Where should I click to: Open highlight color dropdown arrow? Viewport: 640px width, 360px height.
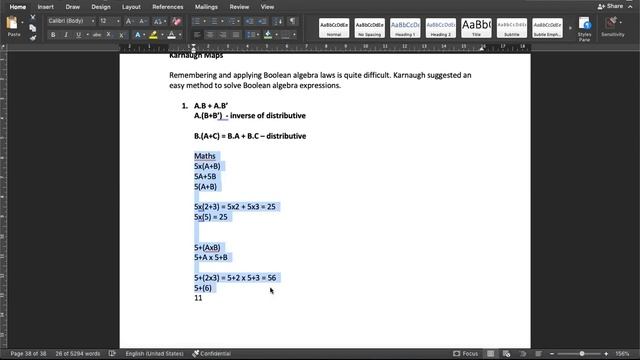coord(162,35)
